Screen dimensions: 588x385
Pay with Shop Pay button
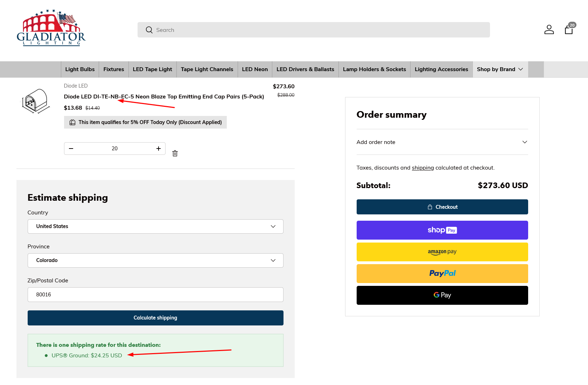point(442,230)
